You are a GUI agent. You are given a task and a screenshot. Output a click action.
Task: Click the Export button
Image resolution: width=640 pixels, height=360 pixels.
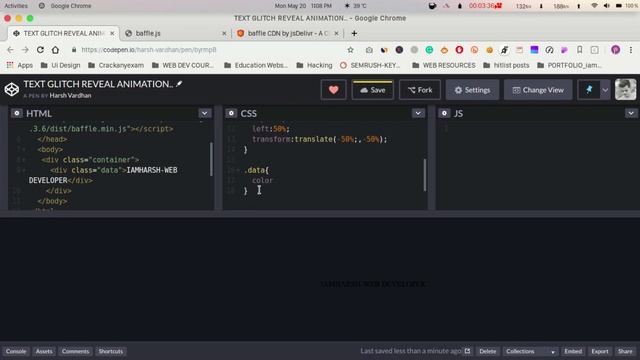click(600, 351)
